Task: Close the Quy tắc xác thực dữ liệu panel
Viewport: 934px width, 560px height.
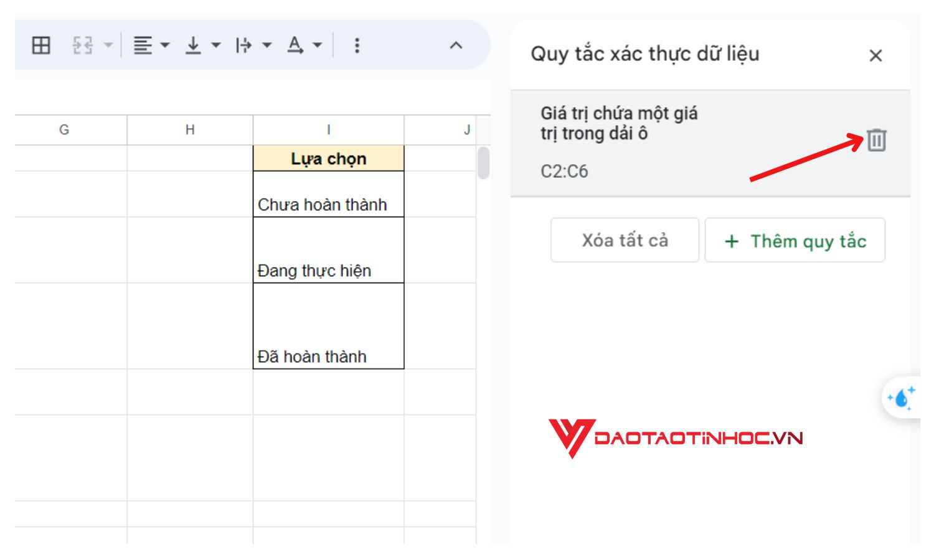Action: 875,55
